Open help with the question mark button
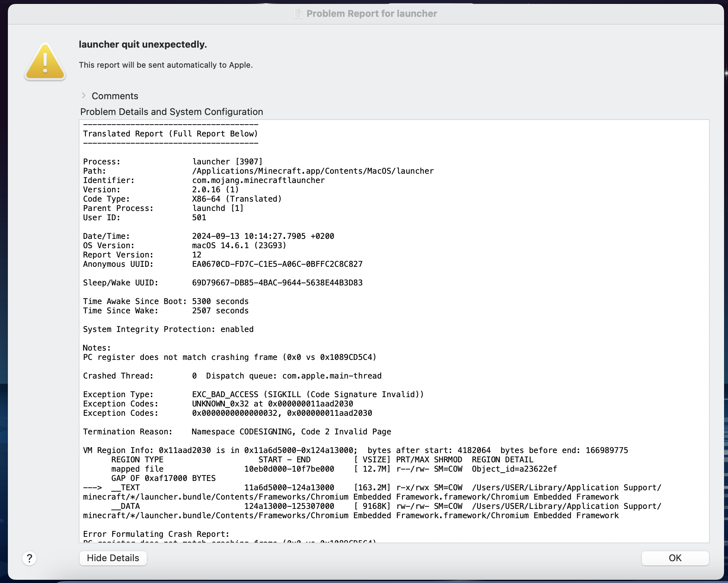Image resolution: width=728 pixels, height=583 pixels. click(x=29, y=558)
